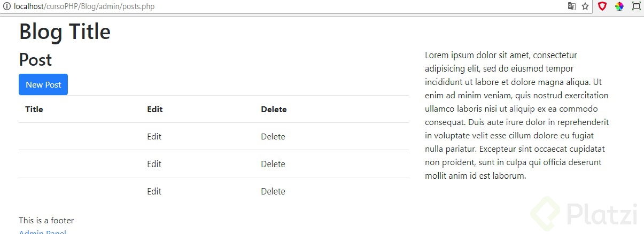Click the Title column header

tap(34, 110)
